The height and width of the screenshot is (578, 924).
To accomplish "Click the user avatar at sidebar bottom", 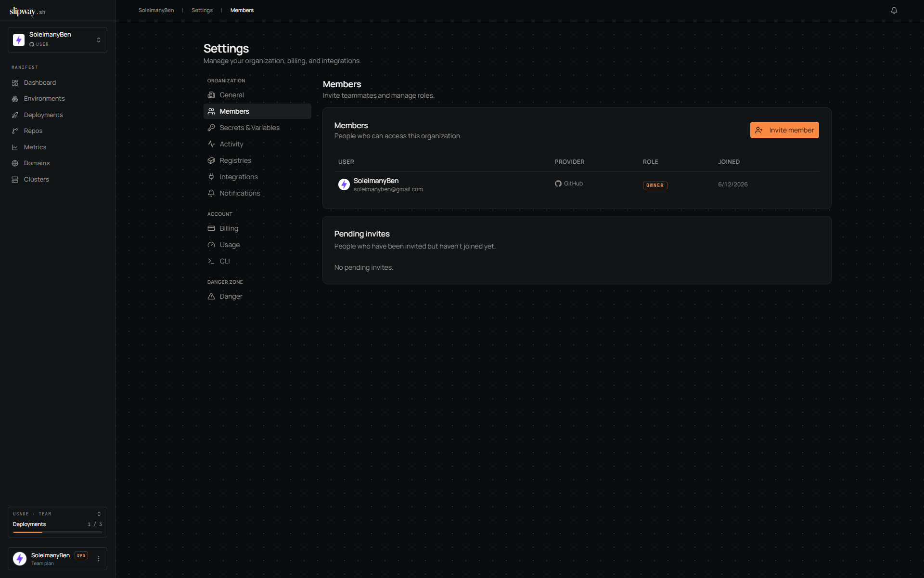I will (x=20, y=559).
